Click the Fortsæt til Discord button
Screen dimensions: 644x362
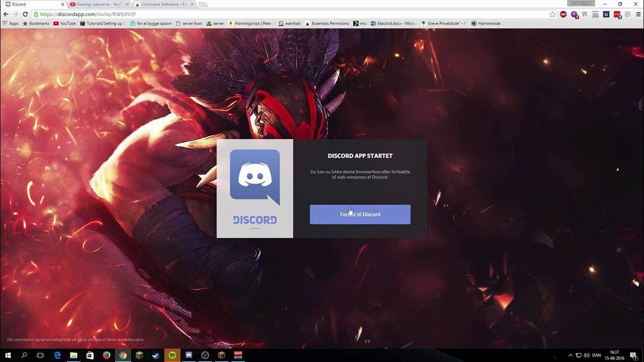pos(360,214)
